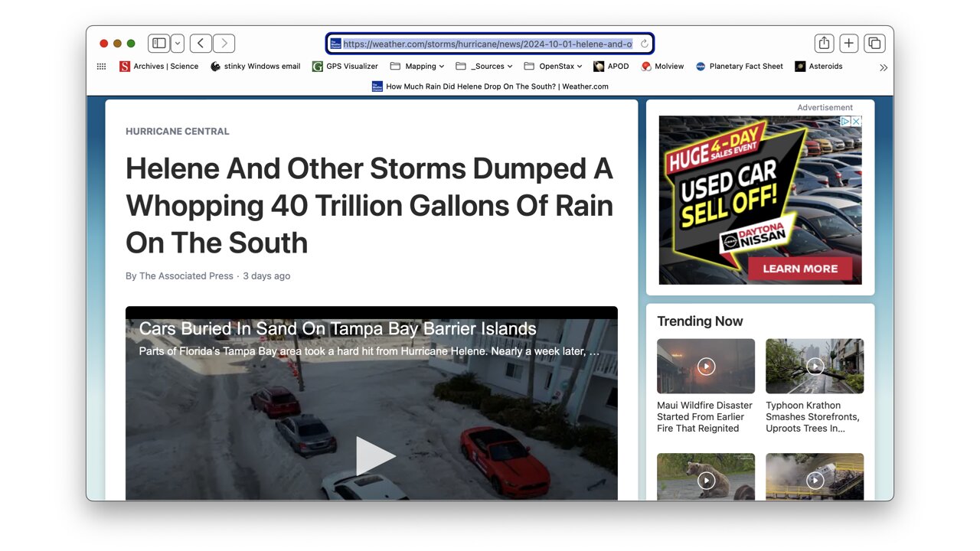Select the Helene rain Weather.com tab

click(x=490, y=86)
